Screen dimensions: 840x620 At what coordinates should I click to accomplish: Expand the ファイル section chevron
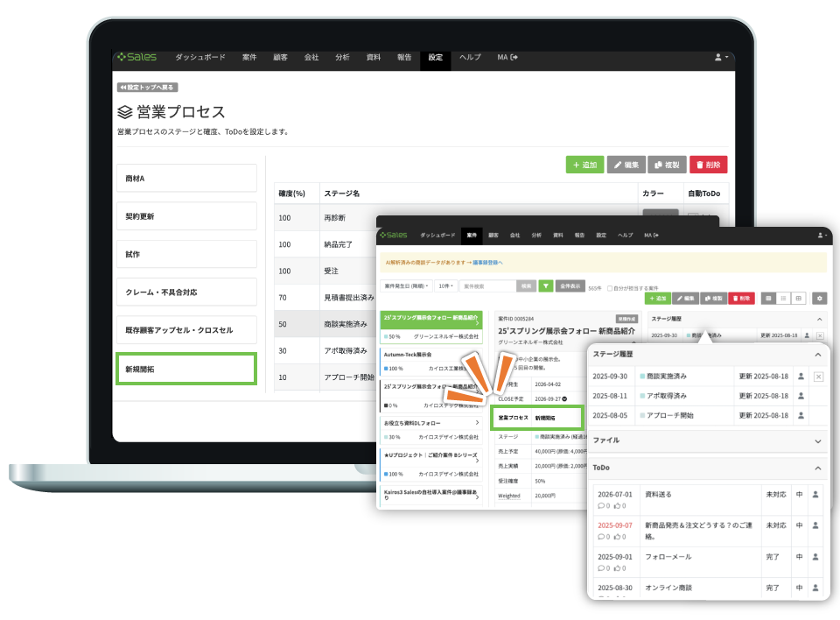(817, 441)
